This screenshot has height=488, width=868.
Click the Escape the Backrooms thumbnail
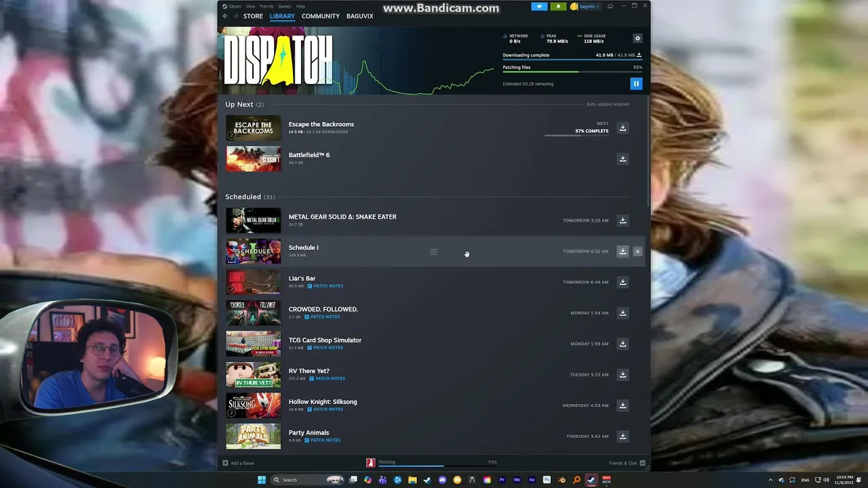[253, 128]
